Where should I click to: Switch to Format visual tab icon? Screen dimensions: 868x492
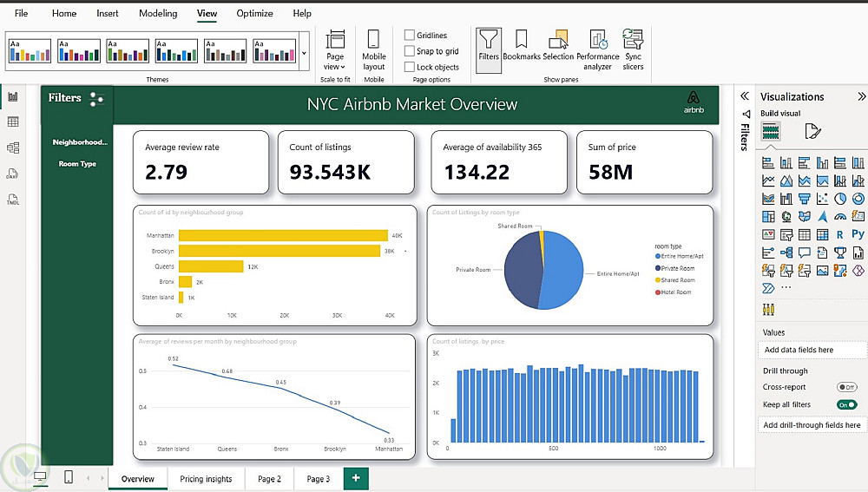[812, 131]
